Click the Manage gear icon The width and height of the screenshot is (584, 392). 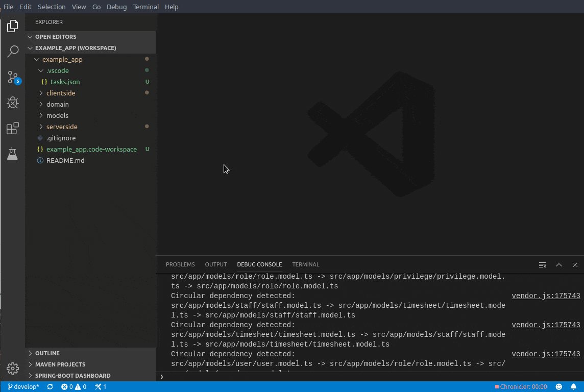13,368
